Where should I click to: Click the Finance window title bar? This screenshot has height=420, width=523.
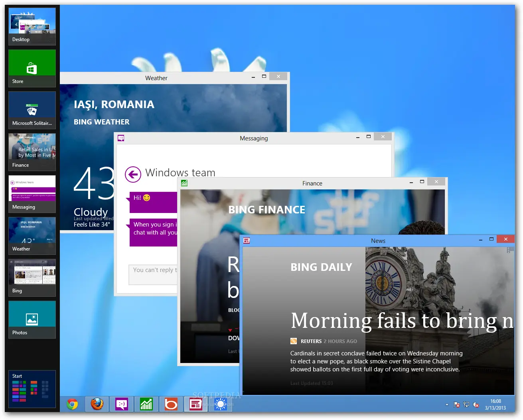312,183
